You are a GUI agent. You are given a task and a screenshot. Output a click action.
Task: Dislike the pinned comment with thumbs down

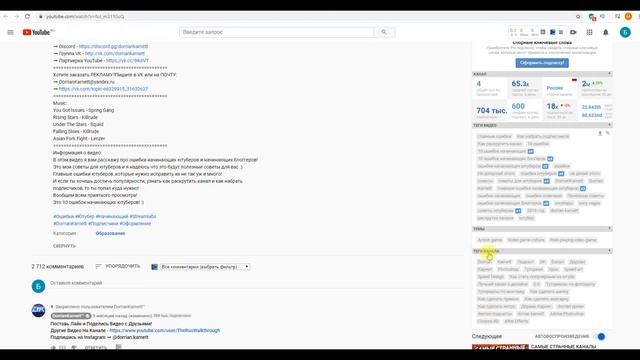click(x=74, y=347)
